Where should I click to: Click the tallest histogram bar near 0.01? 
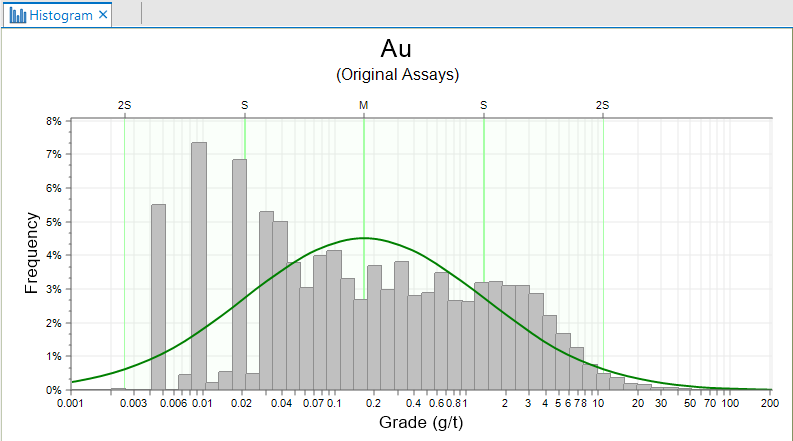click(x=199, y=266)
